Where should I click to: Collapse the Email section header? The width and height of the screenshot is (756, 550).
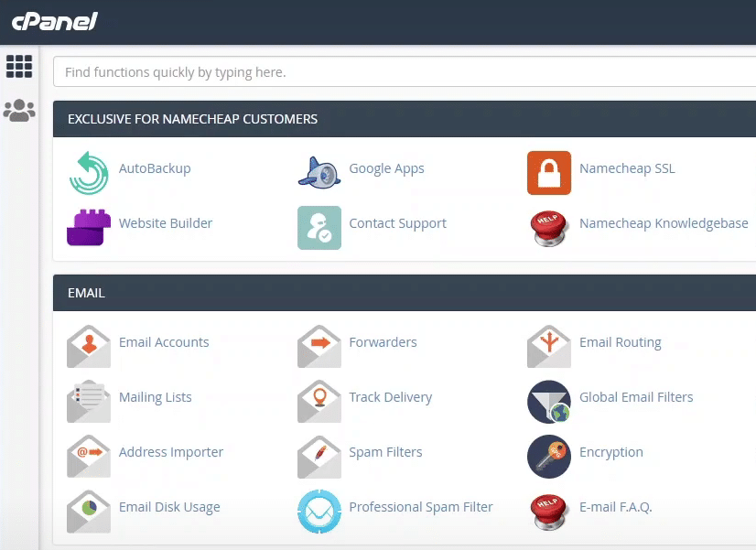(x=405, y=293)
